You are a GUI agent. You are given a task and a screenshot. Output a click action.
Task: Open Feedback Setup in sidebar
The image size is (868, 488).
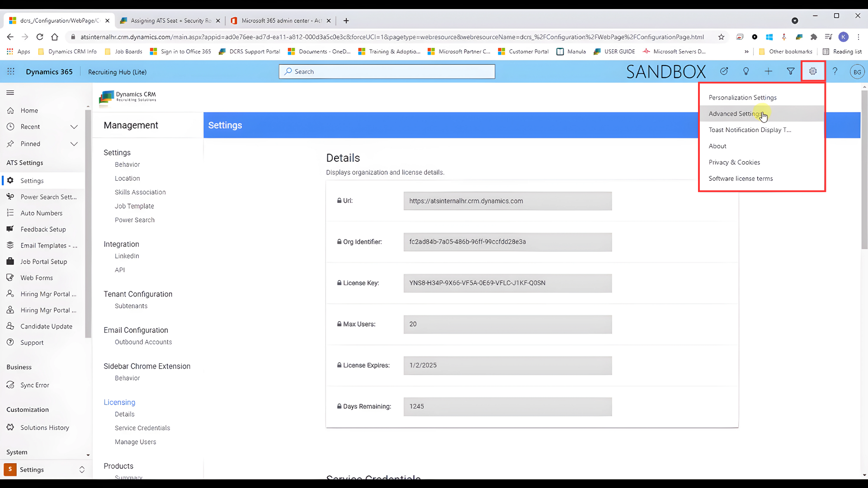point(43,230)
